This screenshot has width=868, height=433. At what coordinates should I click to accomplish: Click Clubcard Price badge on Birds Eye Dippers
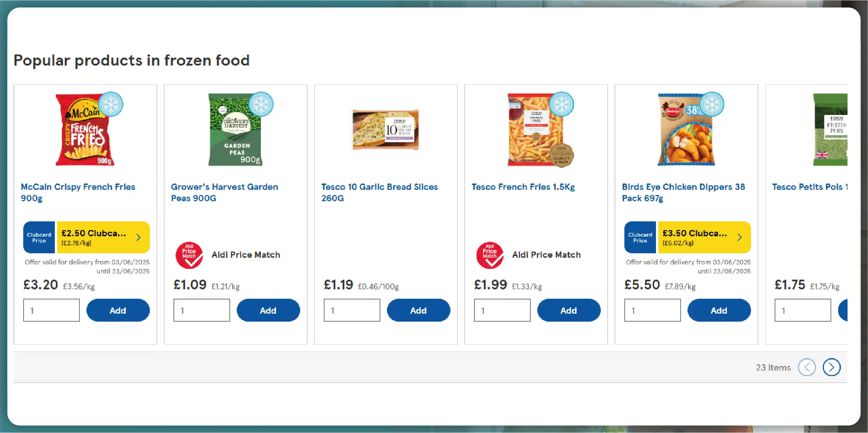click(x=640, y=237)
